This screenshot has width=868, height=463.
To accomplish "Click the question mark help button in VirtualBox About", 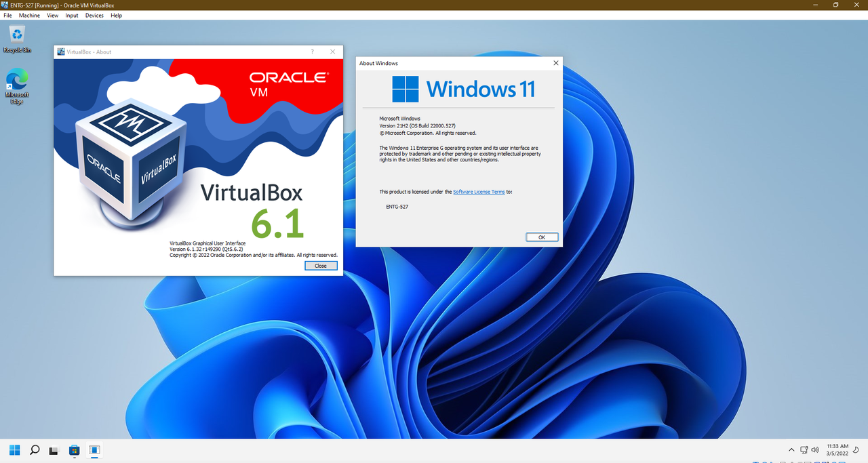I will tap(312, 52).
